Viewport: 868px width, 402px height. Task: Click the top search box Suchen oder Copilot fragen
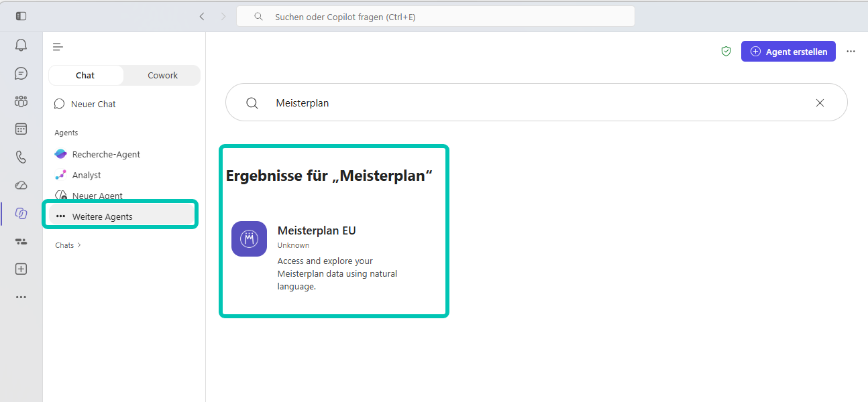(435, 17)
